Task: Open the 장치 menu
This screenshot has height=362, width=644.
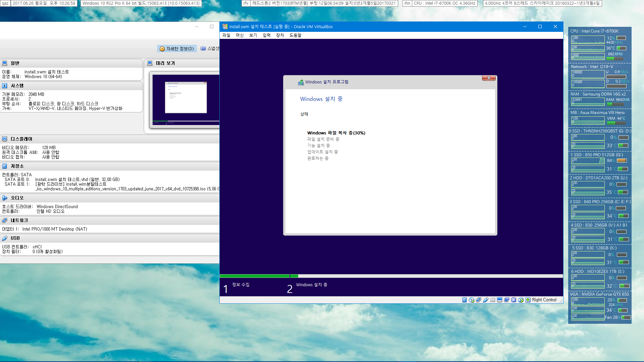Action: point(280,35)
